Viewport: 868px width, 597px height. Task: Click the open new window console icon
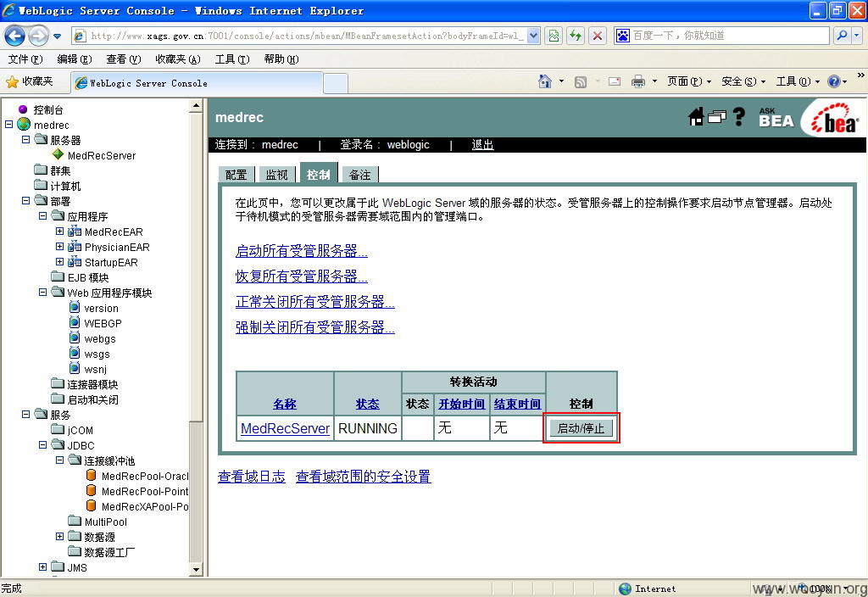717,117
